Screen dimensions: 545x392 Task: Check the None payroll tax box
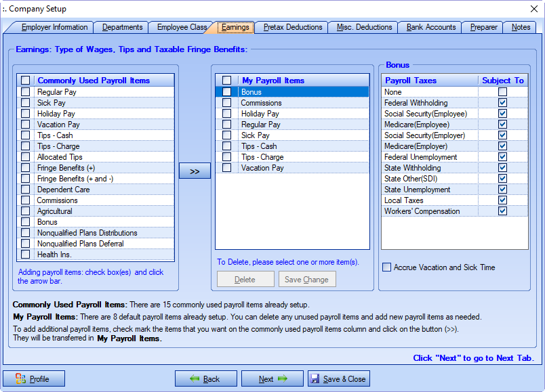click(502, 92)
